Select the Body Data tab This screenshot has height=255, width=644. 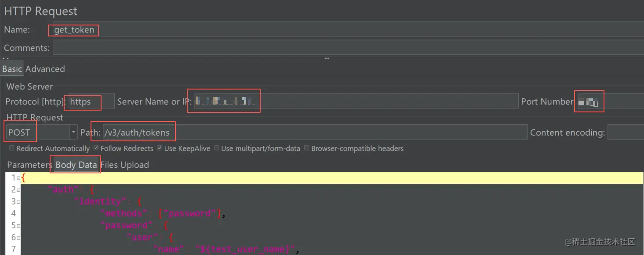point(76,165)
